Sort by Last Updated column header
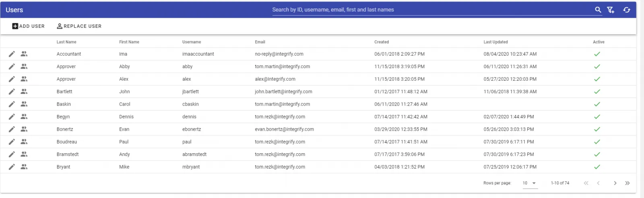The height and width of the screenshot is (198, 644). [496, 42]
